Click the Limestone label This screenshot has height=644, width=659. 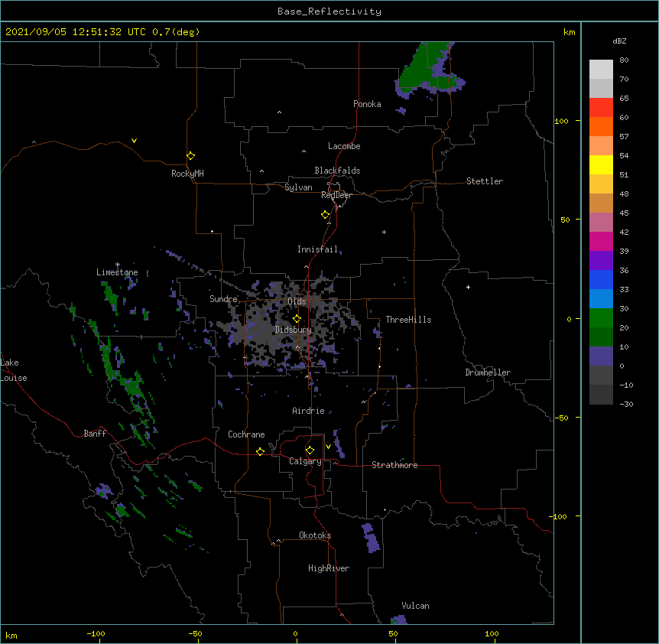click(117, 272)
